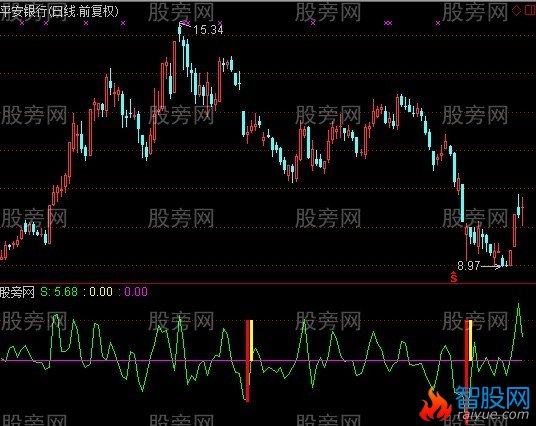The width and height of the screenshot is (536, 426).
Task: Click the red split-square icon at chart corner
Action: coord(530,11)
